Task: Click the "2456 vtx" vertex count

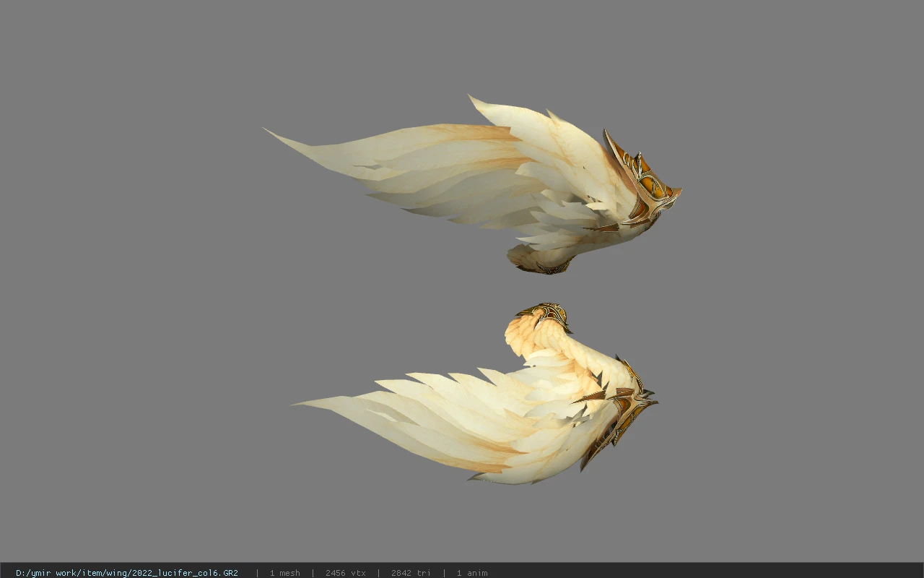Action: pyautogui.click(x=345, y=573)
